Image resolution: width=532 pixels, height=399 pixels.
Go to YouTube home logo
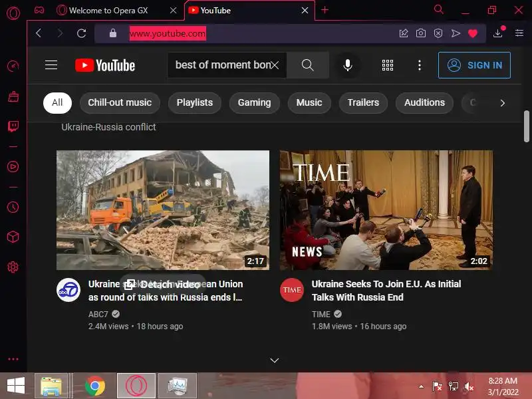[x=105, y=65]
